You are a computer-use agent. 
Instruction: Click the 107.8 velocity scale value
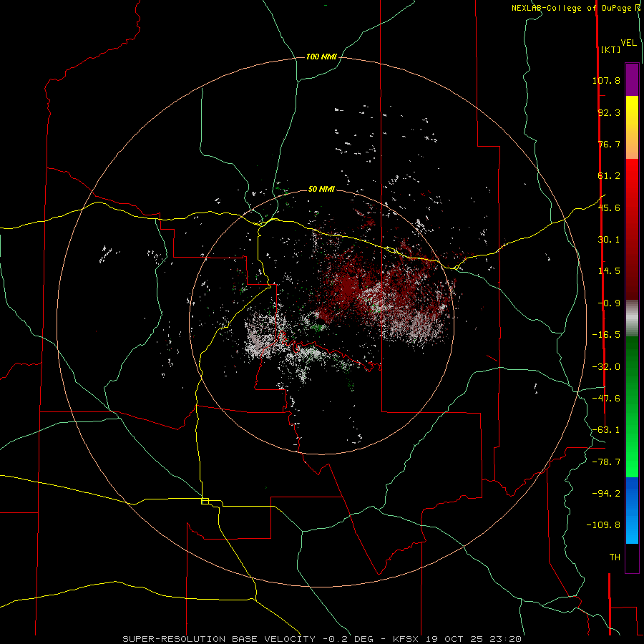(606, 80)
